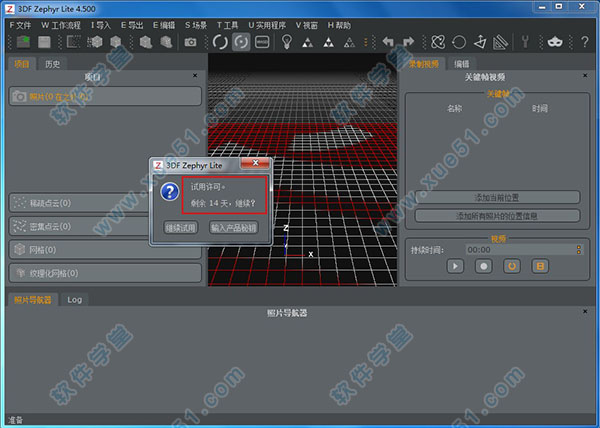Expand the 密集点云(0) section

pos(79,226)
